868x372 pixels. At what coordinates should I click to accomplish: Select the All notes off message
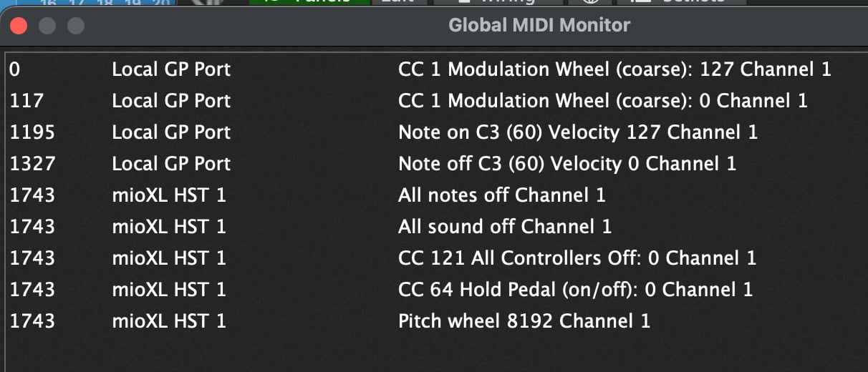point(501,195)
